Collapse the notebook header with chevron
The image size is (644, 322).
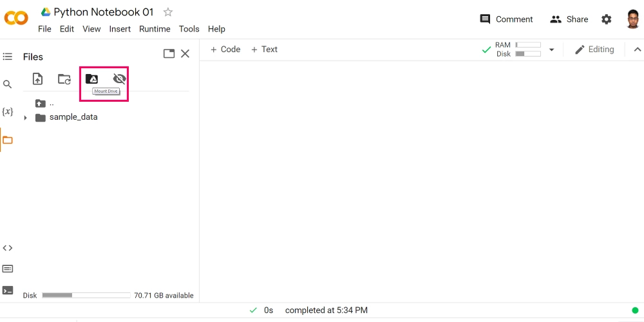point(637,50)
